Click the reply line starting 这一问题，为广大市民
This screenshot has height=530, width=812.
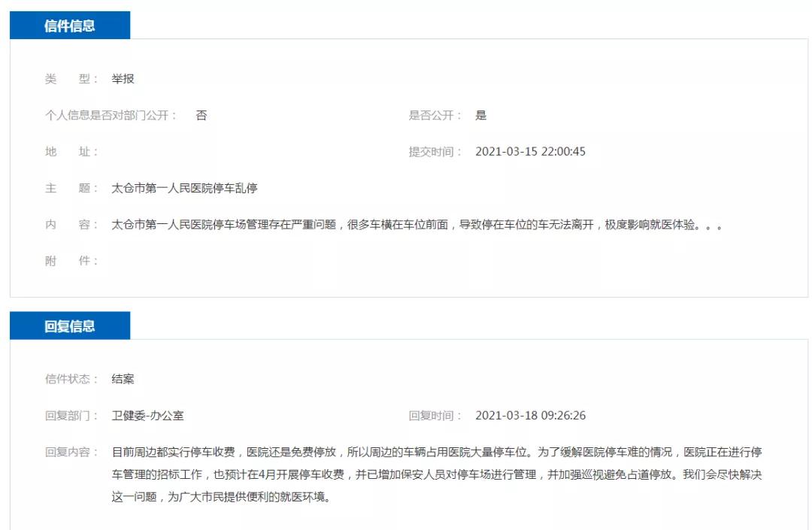click(221, 497)
